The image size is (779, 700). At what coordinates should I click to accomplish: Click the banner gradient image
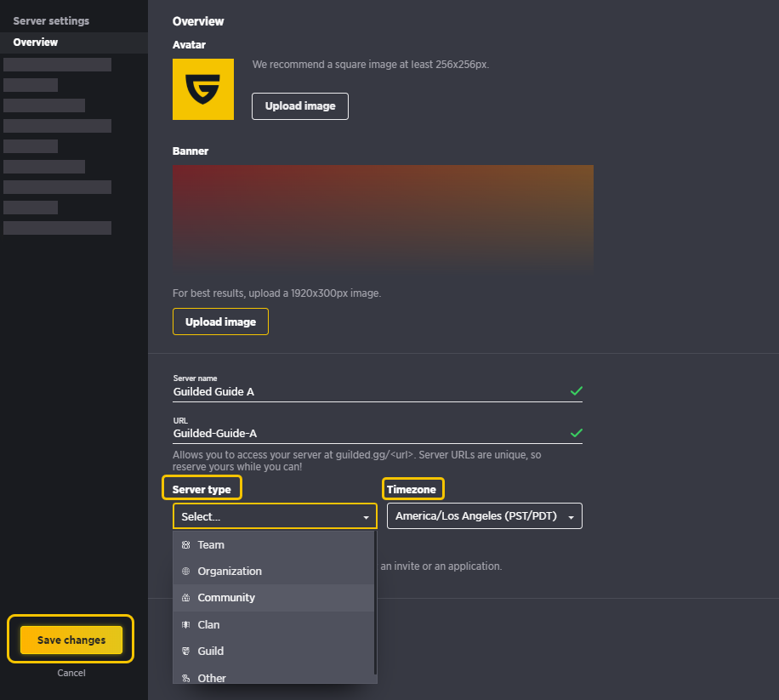[x=383, y=219]
